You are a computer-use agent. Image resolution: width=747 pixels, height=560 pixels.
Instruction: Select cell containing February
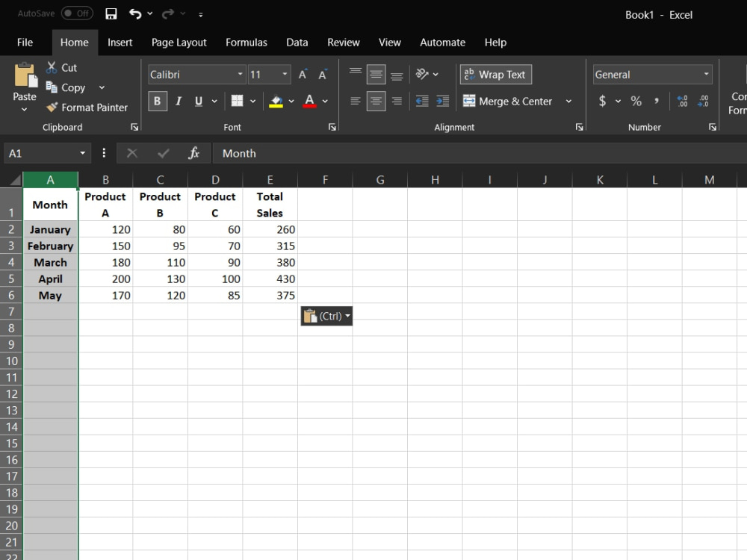pos(51,246)
